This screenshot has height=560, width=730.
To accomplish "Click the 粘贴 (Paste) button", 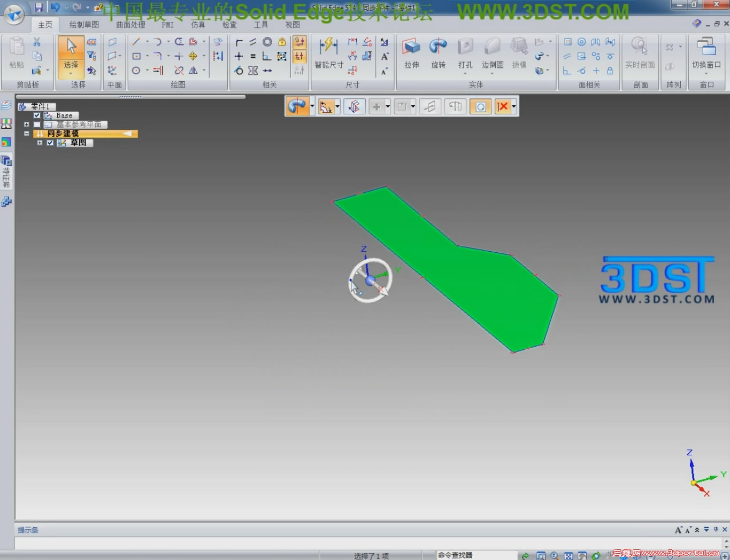I will tap(17, 53).
